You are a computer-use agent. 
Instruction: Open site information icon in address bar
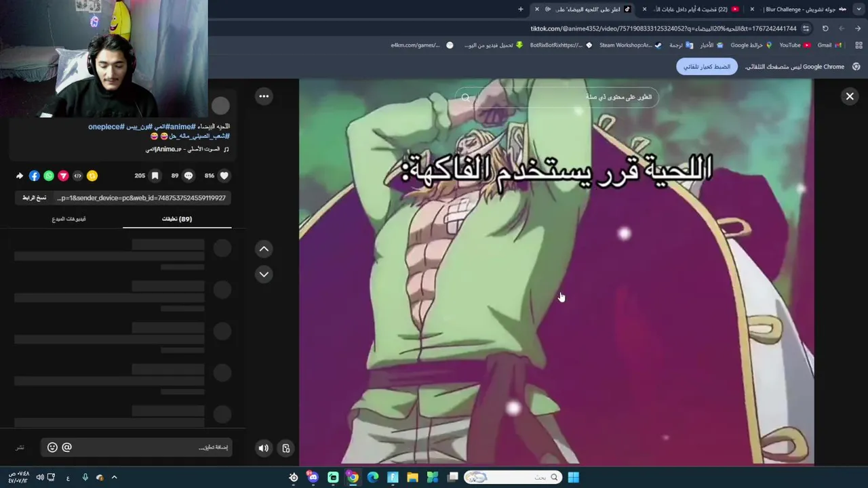[806, 28]
